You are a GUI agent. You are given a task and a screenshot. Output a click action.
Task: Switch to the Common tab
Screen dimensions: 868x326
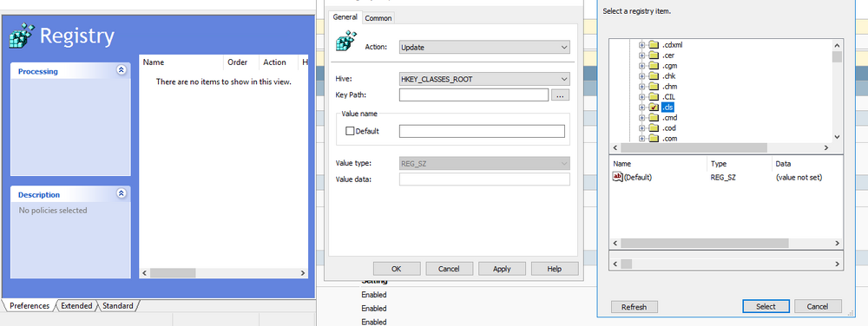click(378, 18)
